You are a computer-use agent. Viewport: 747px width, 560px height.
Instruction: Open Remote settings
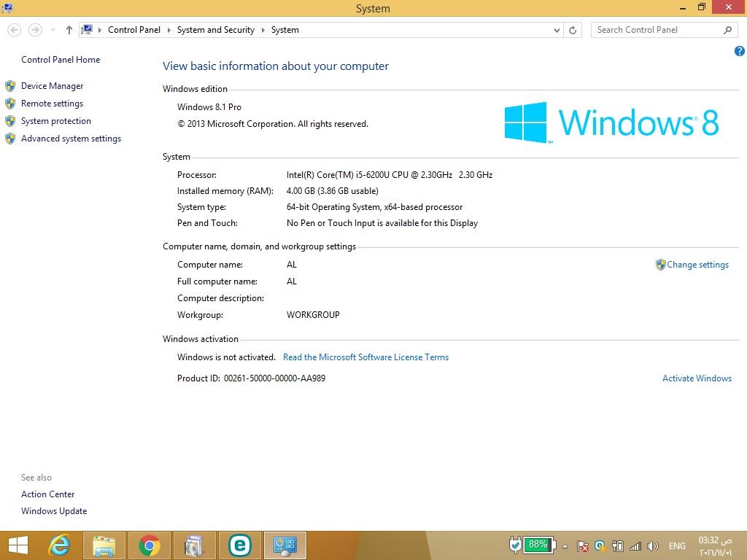point(52,104)
